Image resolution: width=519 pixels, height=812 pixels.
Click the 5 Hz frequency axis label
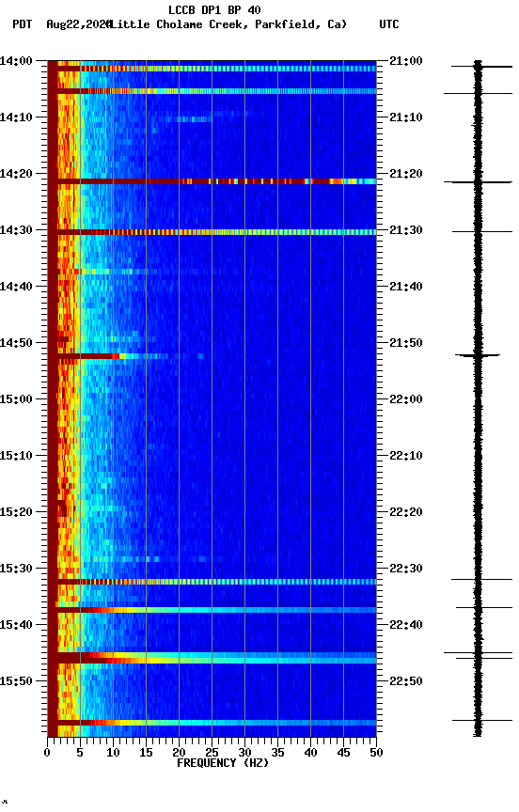pos(80,753)
